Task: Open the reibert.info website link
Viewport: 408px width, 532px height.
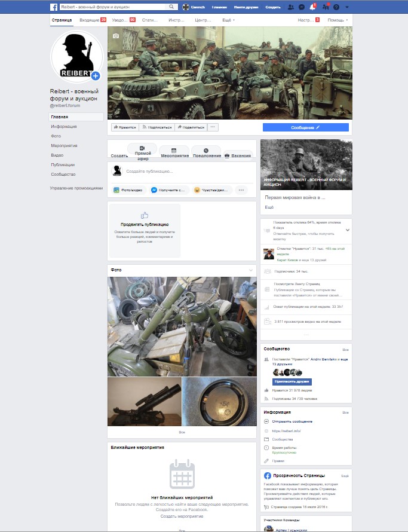Action: (x=286, y=431)
